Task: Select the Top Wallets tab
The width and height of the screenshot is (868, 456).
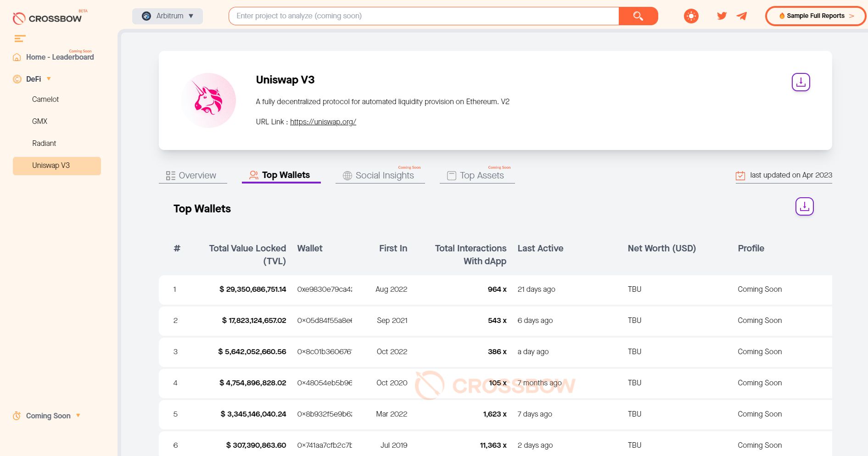Action: [x=281, y=175]
